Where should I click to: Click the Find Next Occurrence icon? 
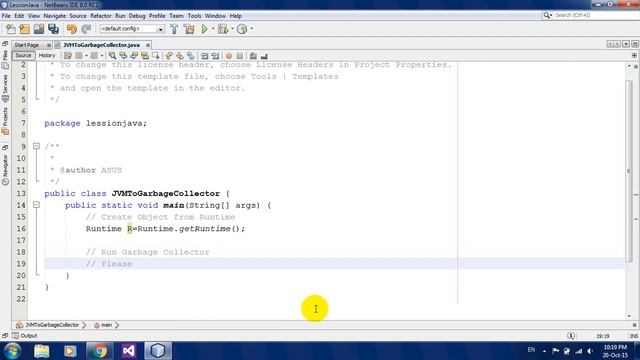134,56
